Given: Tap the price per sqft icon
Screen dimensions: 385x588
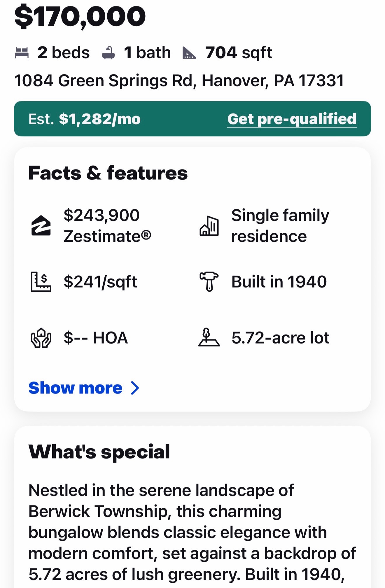Looking at the screenshot, I should pyautogui.click(x=41, y=282).
